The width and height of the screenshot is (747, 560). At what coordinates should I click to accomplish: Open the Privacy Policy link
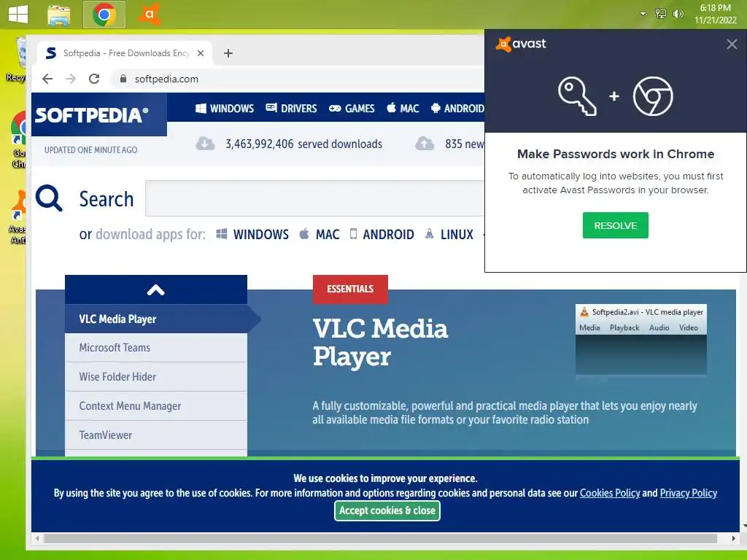tap(688, 493)
